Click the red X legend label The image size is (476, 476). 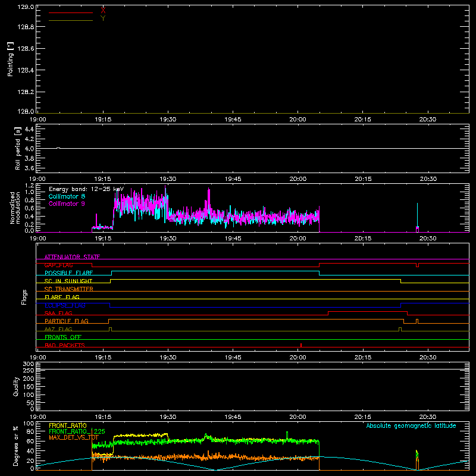tap(103, 11)
